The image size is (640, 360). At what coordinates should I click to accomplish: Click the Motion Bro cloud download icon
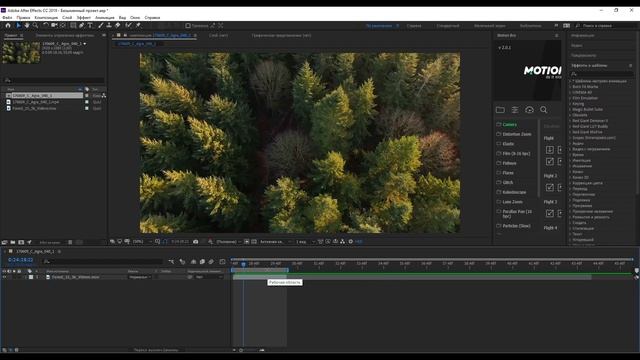click(529, 110)
